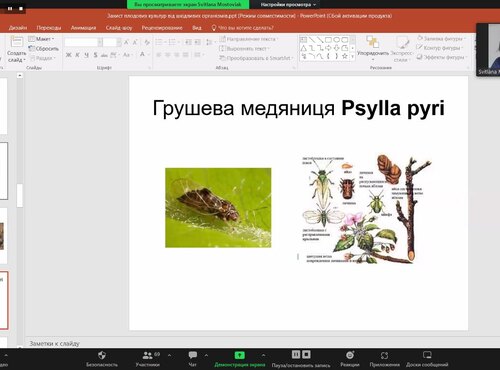Select right arrow shape in gallery
Image resolution: width=500 pixels, height=370 pixels.
tap(328, 48)
